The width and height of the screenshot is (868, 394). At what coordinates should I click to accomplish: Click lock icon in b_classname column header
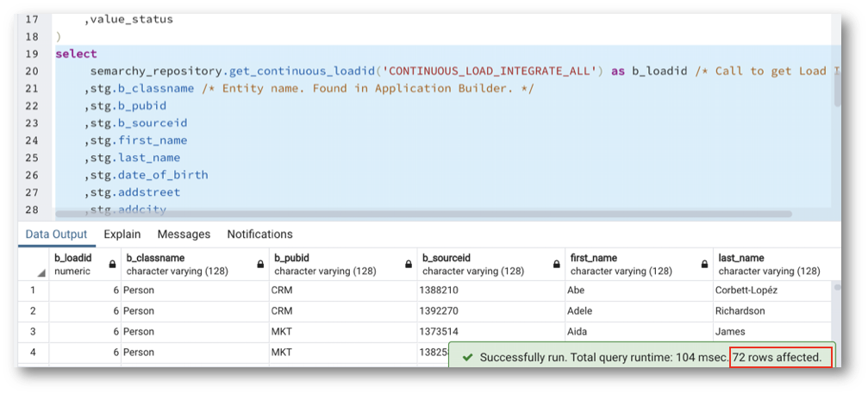(260, 265)
